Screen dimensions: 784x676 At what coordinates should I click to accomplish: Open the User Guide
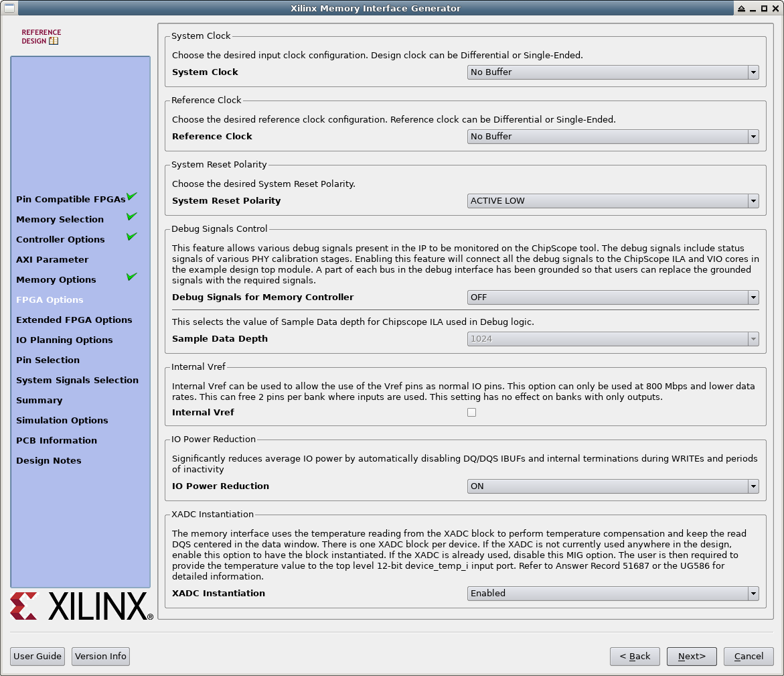(x=37, y=657)
